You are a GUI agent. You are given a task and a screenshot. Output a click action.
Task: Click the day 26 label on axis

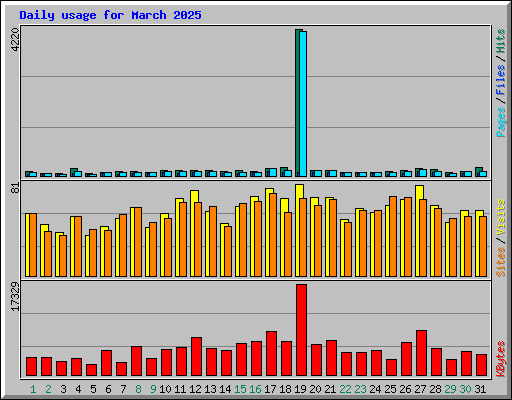click(x=405, y=389)
